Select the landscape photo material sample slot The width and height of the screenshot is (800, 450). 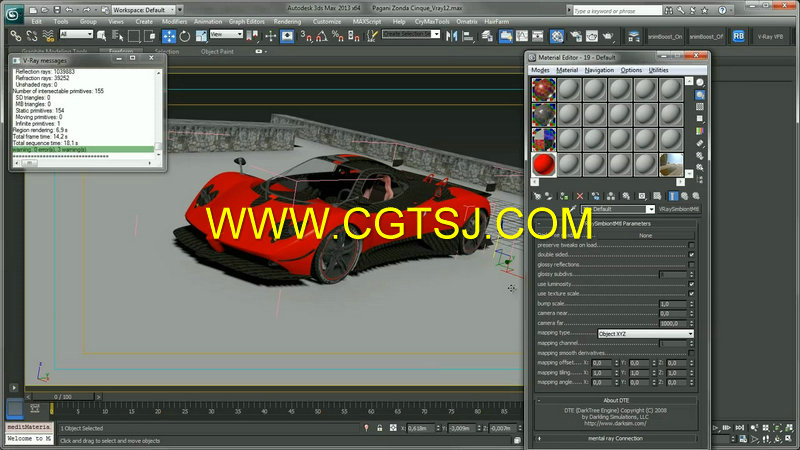671,165
